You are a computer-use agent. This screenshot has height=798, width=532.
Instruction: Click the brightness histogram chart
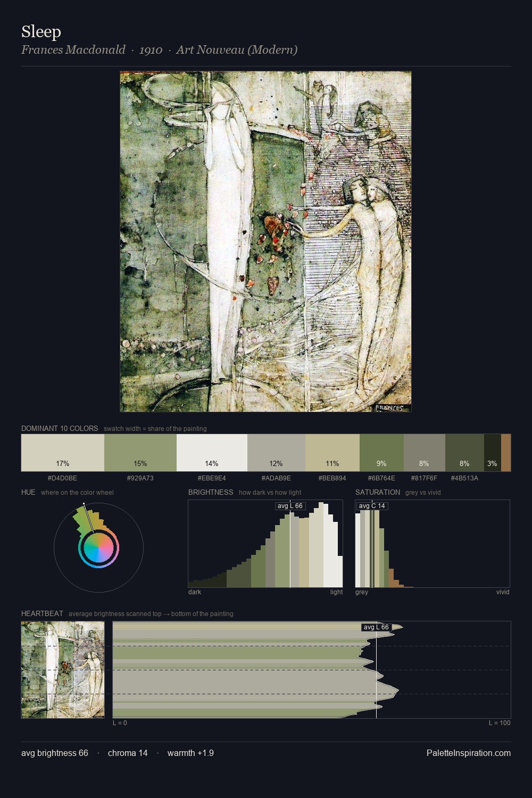[265, 544]
